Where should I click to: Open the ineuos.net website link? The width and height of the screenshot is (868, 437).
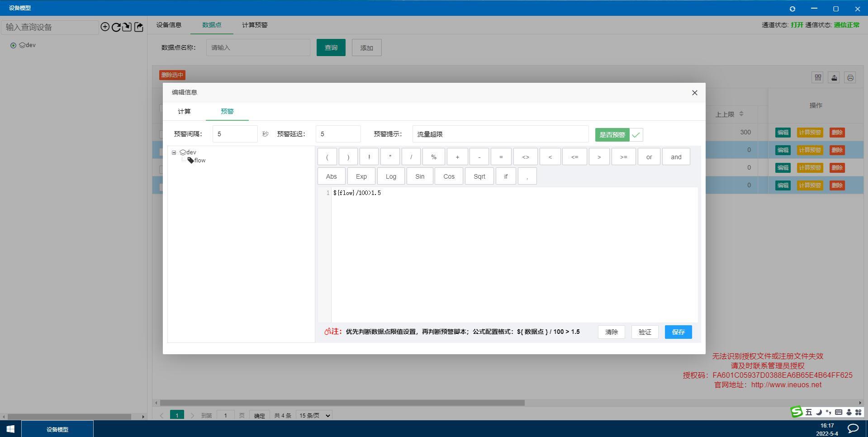click(786, 385)
